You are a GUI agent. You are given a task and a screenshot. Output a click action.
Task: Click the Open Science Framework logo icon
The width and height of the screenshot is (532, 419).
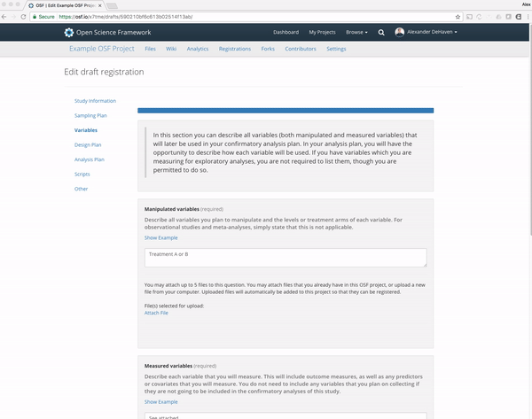69,32
